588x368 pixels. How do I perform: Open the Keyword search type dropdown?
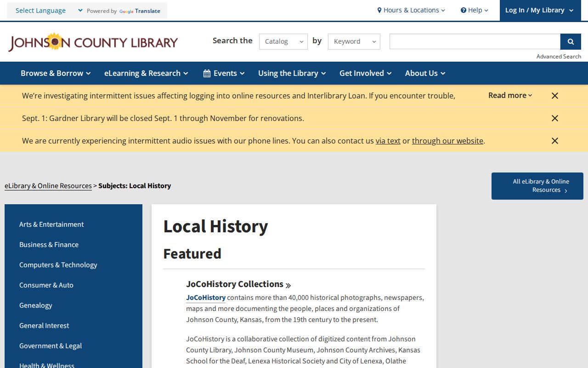(354, 41)
